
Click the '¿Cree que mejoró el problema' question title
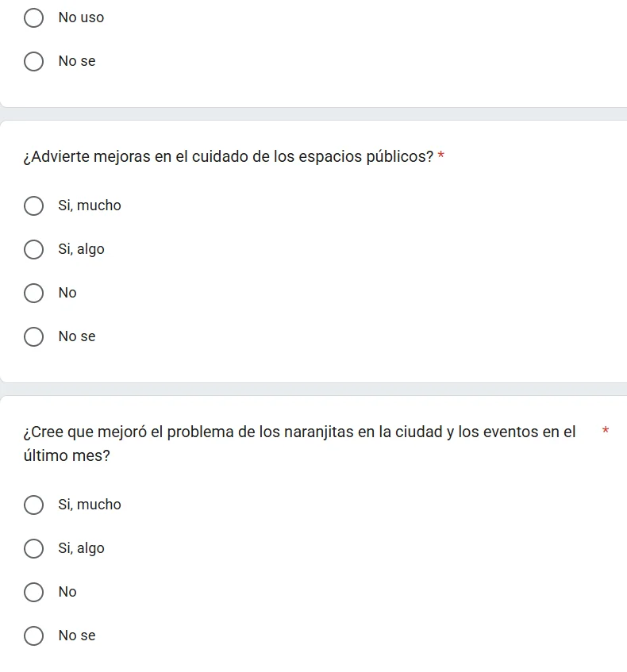point(299,444)
